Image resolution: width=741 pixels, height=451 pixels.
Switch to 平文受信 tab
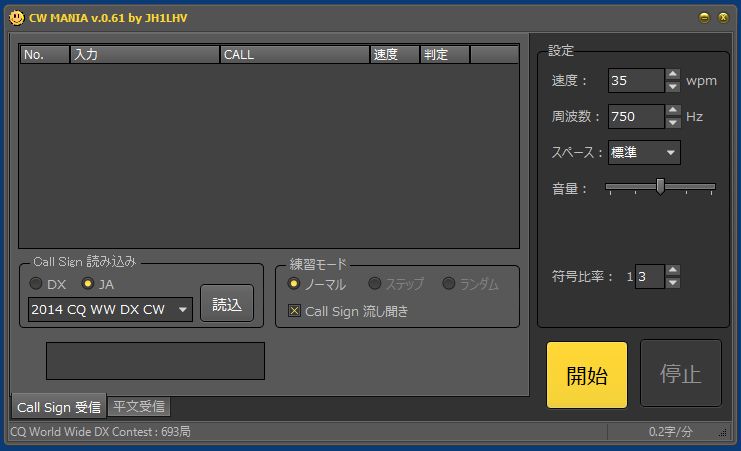pos(139,407)
